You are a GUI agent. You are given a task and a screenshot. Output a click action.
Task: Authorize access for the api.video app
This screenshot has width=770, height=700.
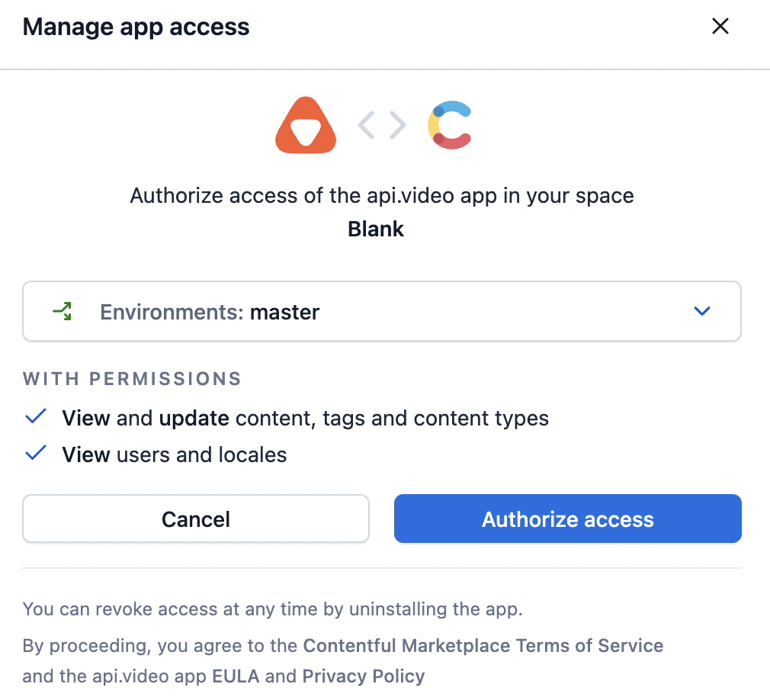(x=567, y=519)
